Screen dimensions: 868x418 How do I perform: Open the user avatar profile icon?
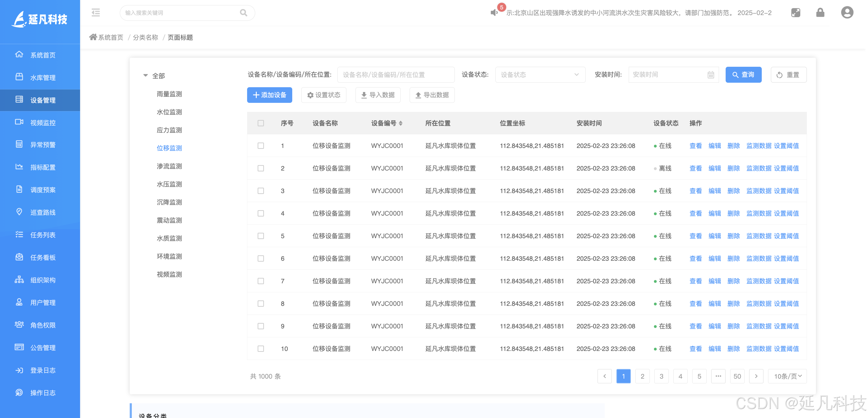point(847,13)
